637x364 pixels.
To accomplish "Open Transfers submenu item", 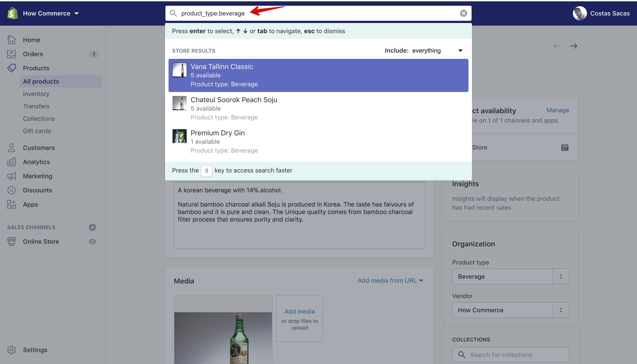I will 36,106.
